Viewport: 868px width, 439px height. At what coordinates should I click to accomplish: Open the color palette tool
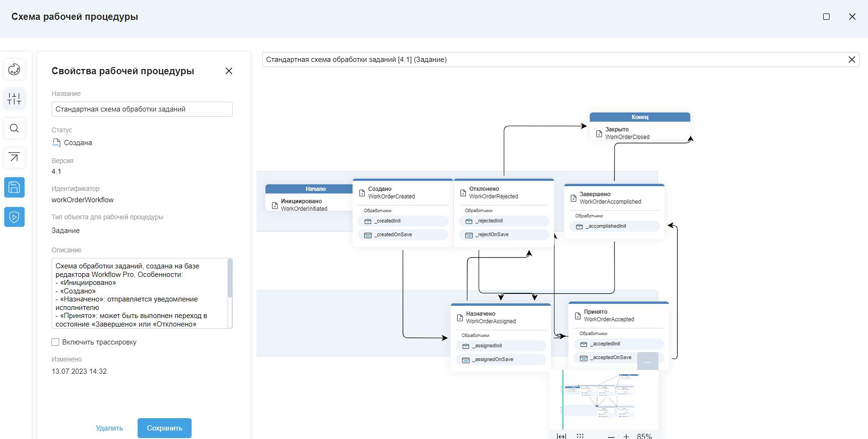[14, 69]
